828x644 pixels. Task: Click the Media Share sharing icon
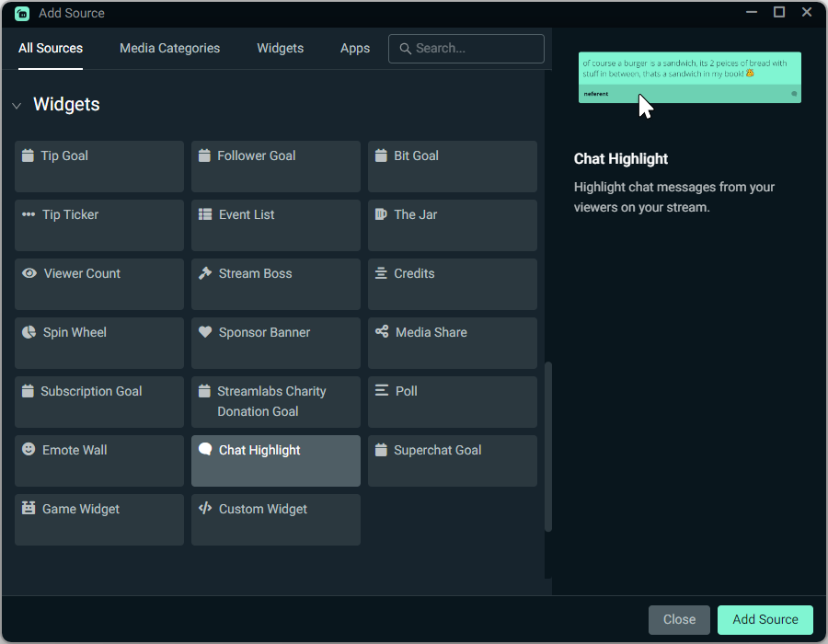(381, 332)
